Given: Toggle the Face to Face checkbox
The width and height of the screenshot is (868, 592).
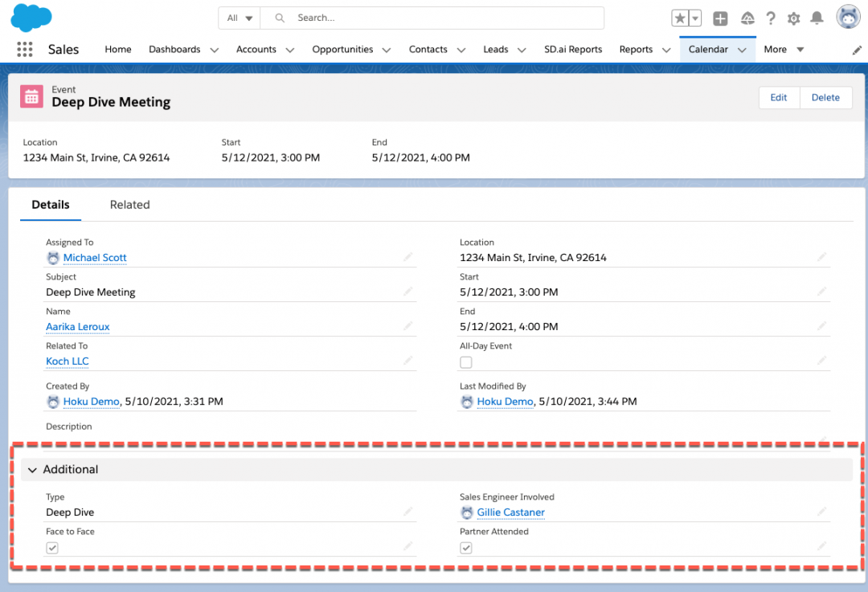Looking at the screenshot, I should (x=52, y=548).
